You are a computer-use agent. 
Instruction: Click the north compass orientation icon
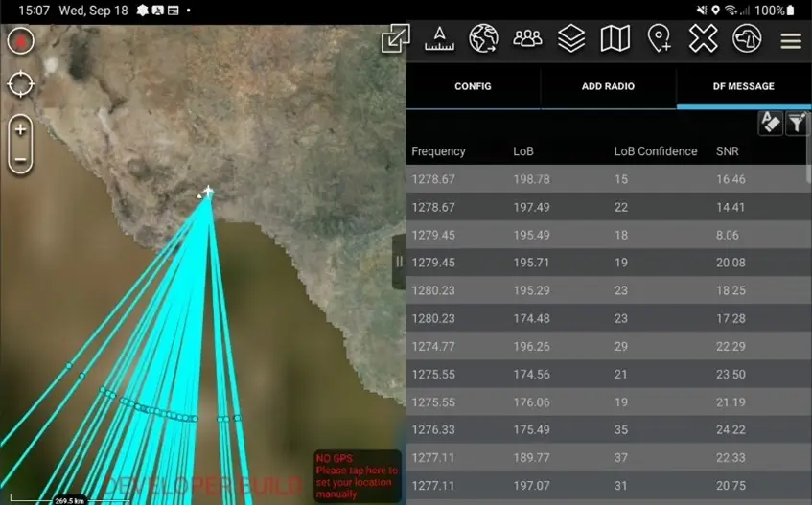tap(20, 41)
